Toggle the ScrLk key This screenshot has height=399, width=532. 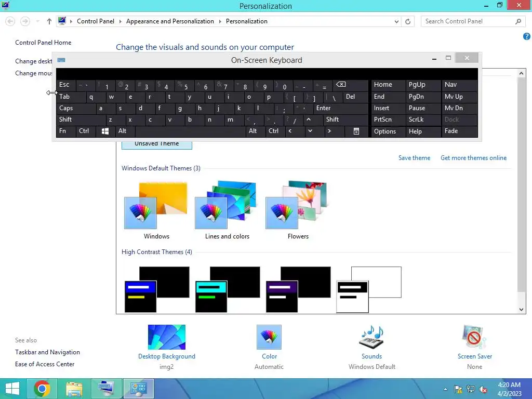pos(423,119)
